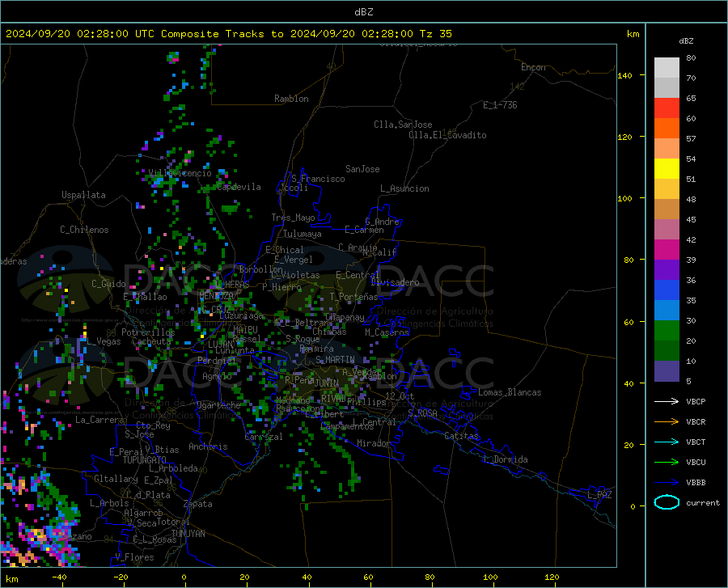The width and height of the screenshot is (728, 588).
Task: Select the light gray 70 dBZ color swatch
Action: click(667, 68)
